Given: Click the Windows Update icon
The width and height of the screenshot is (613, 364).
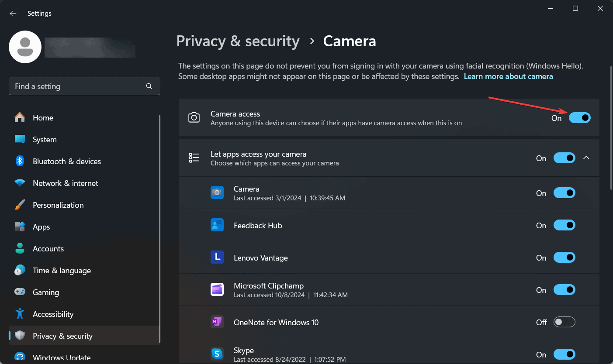Looking at the screenshot, I should pos(20,357).
